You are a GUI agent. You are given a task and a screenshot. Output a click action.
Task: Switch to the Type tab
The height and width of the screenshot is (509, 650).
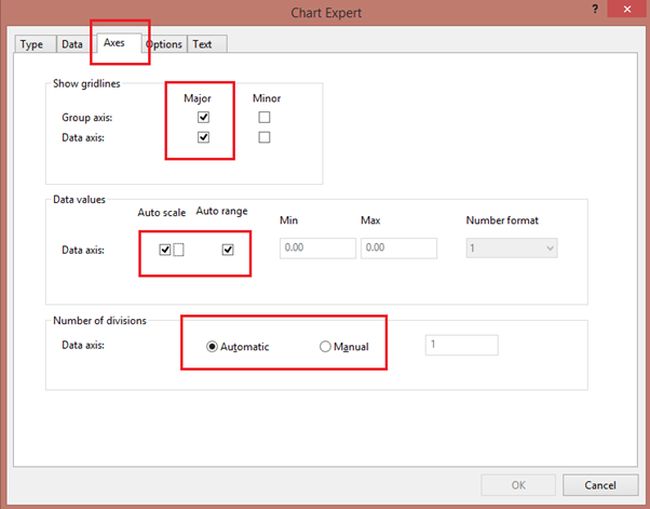tap(35, 44)
